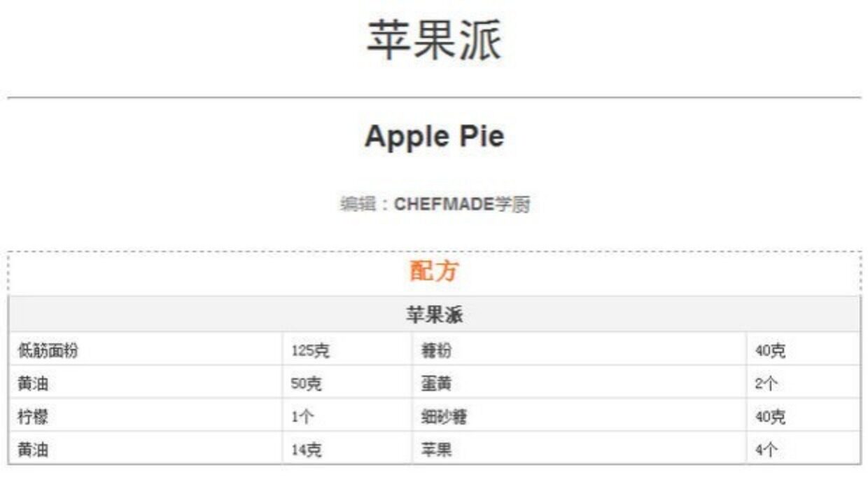Select the 细砂糖 ingredient cell

(444, 417)
